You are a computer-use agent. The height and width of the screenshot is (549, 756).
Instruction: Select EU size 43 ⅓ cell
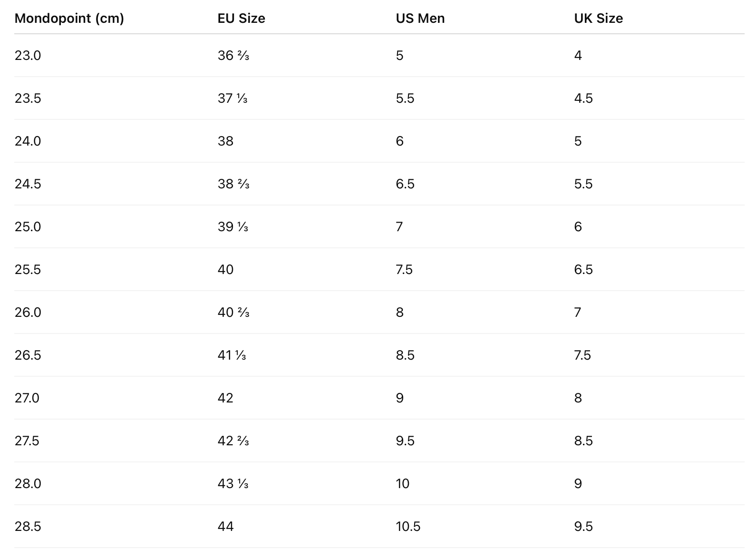point(233,484)
